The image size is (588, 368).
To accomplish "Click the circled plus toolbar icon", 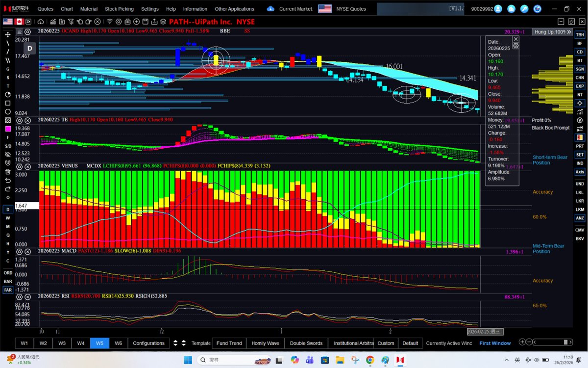I will [136, 22].
